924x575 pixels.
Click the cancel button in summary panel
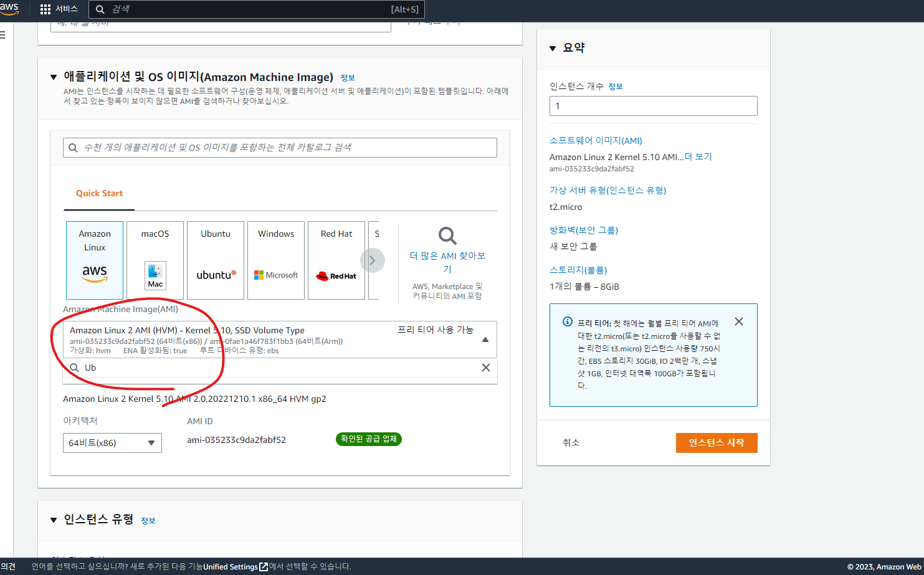(571, 442)
